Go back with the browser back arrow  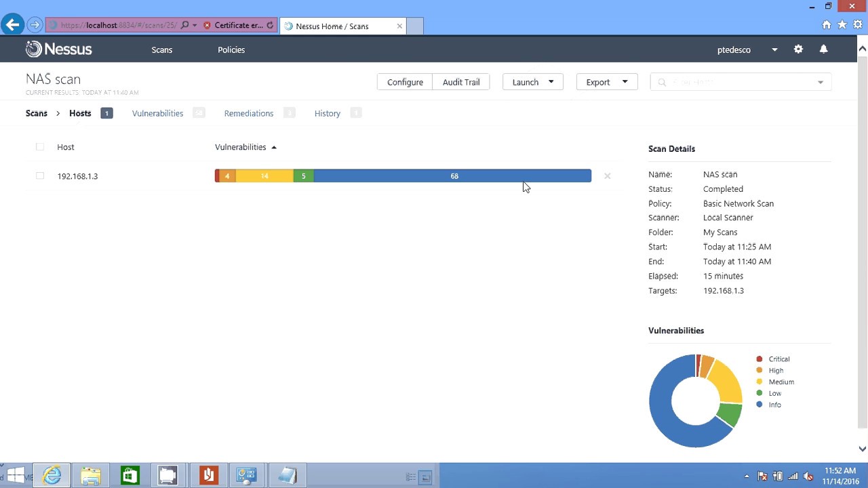pyautogui.click(x=12, y=25)
